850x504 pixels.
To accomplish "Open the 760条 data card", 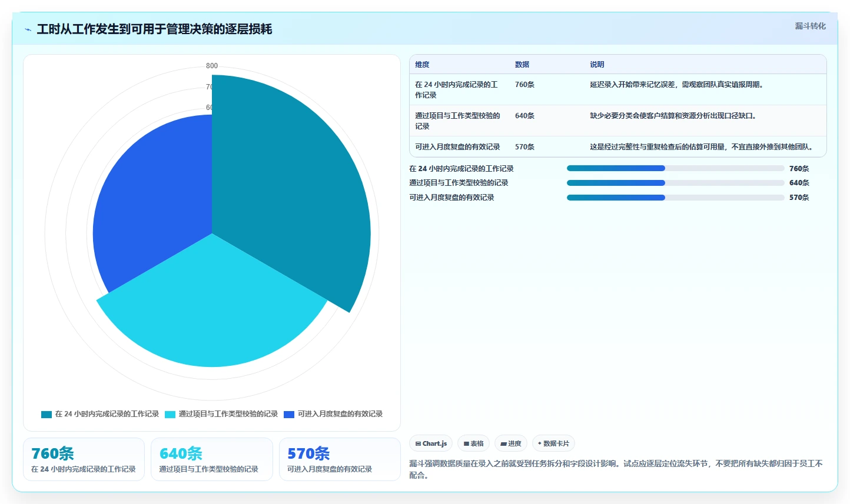I will (84, 459).
